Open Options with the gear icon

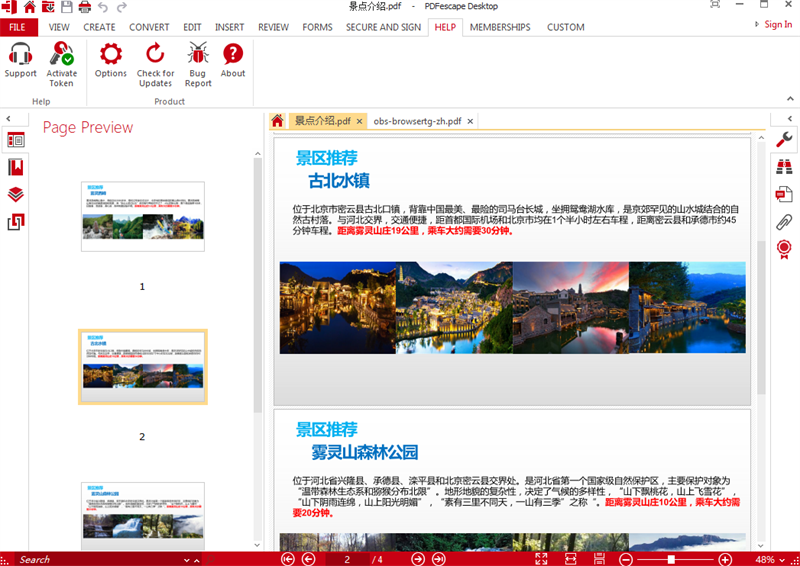pyautogui.click(x=110, y=60)
